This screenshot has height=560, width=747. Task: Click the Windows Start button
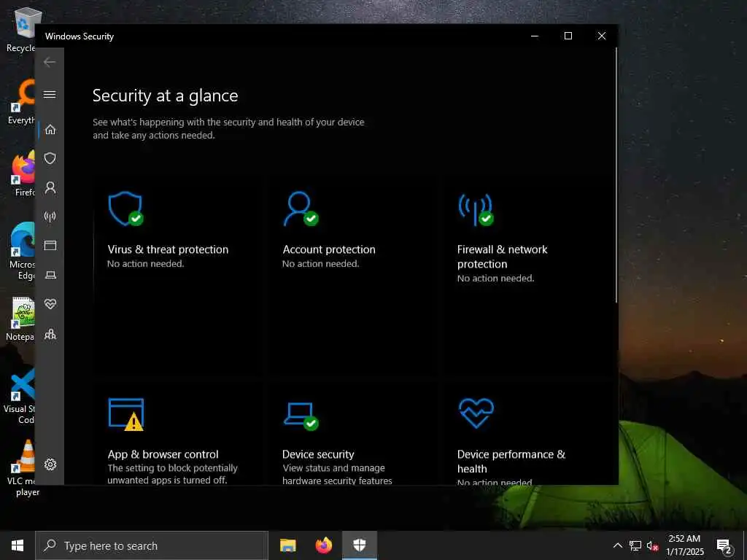[x=18, y=545]
